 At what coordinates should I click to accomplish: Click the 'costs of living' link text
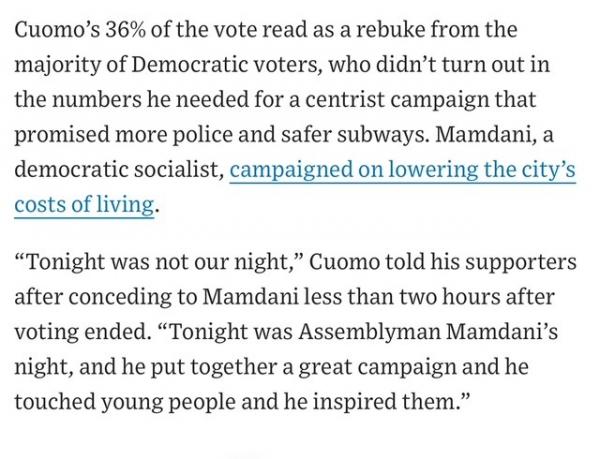(x=85, y=206)
